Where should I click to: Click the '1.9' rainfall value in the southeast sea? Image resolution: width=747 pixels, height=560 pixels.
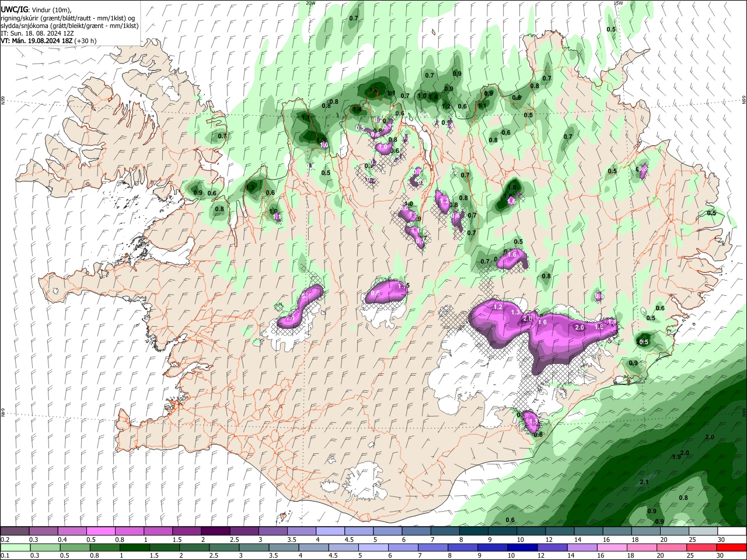[x=676, y=457]
